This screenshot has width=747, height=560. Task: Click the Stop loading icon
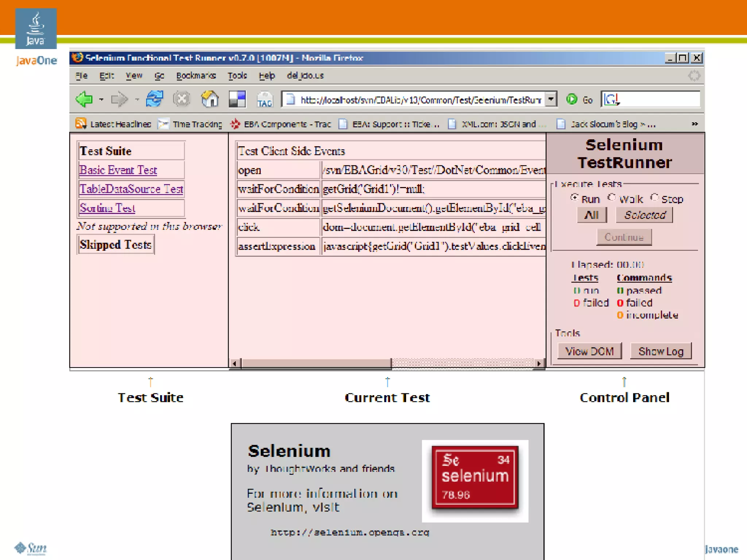point(182,99)
